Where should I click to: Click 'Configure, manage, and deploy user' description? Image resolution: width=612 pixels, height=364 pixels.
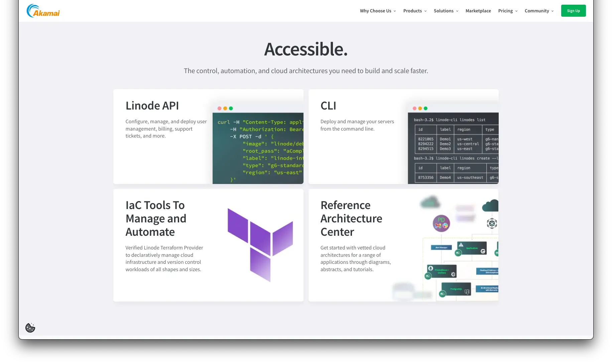[x=166, y=129]
